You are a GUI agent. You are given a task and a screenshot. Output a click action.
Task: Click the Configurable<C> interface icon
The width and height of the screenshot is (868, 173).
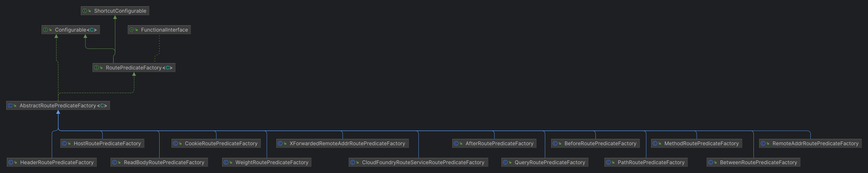(x=46, y=30)
